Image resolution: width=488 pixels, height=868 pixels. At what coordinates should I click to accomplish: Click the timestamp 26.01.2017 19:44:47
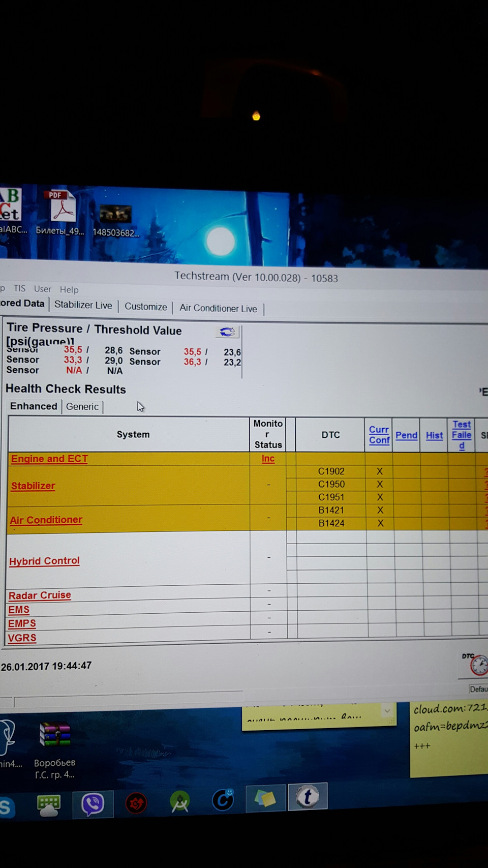[46, 666]
